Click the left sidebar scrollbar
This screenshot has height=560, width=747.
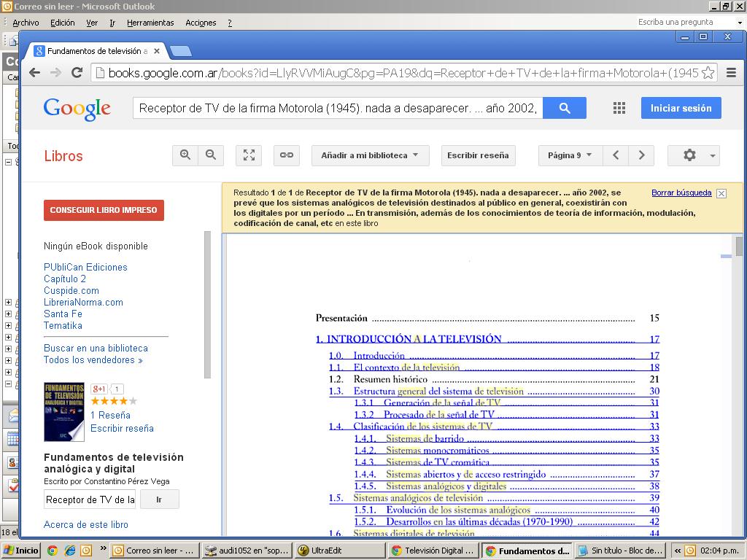[207, 305]
